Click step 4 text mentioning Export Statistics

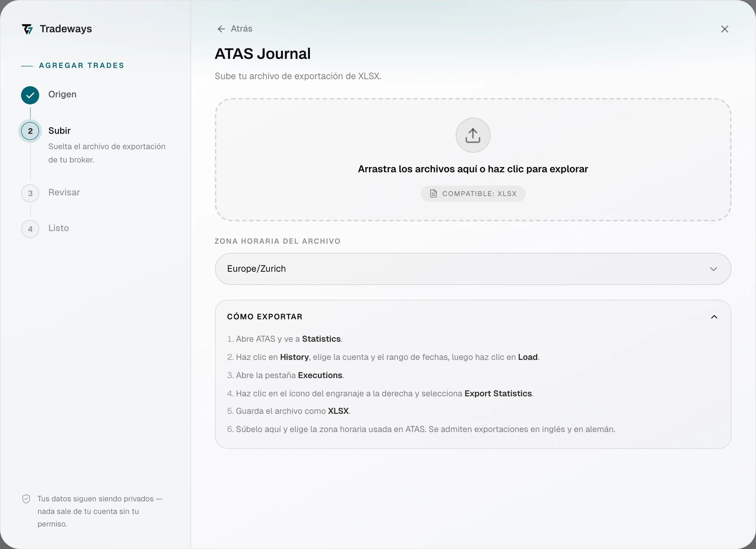click(x=380, y=393)
